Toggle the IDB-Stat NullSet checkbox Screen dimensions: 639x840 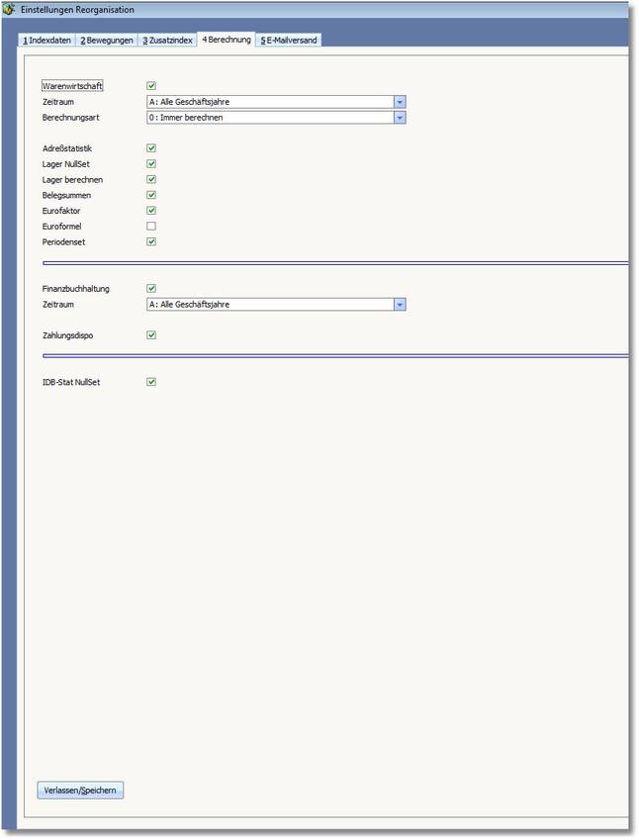151,382
